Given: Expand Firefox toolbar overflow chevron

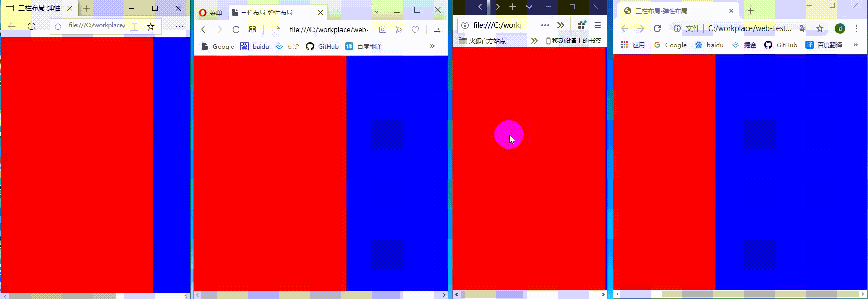Looking at the screenshot, I should (561, 25).
